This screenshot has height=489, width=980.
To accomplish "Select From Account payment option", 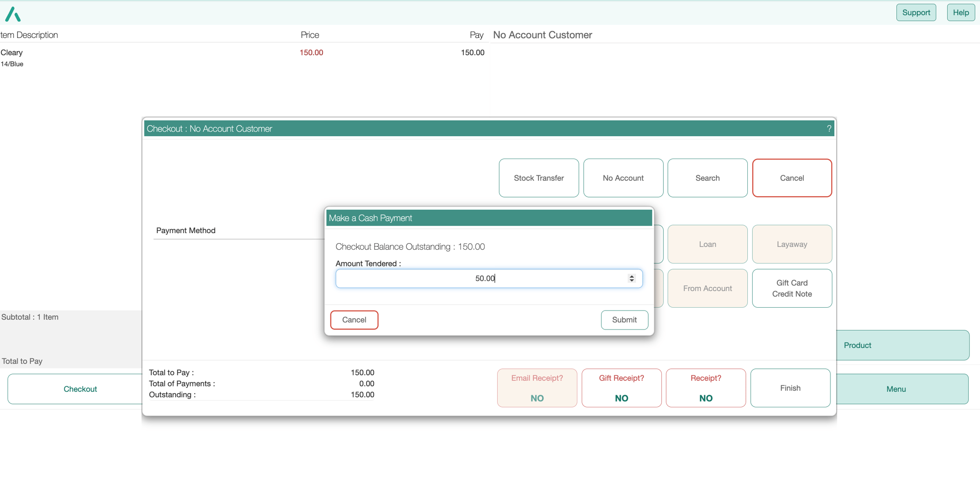I will coord(707,288).
